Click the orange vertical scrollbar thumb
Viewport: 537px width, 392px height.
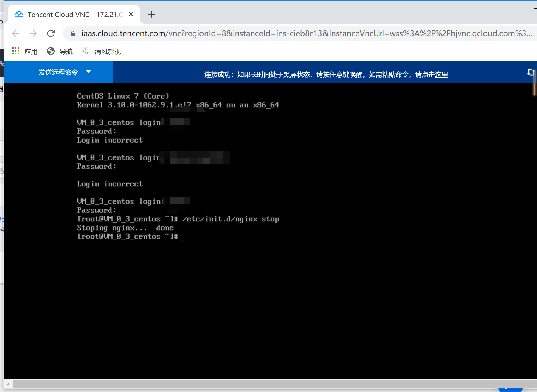[534, 89]
